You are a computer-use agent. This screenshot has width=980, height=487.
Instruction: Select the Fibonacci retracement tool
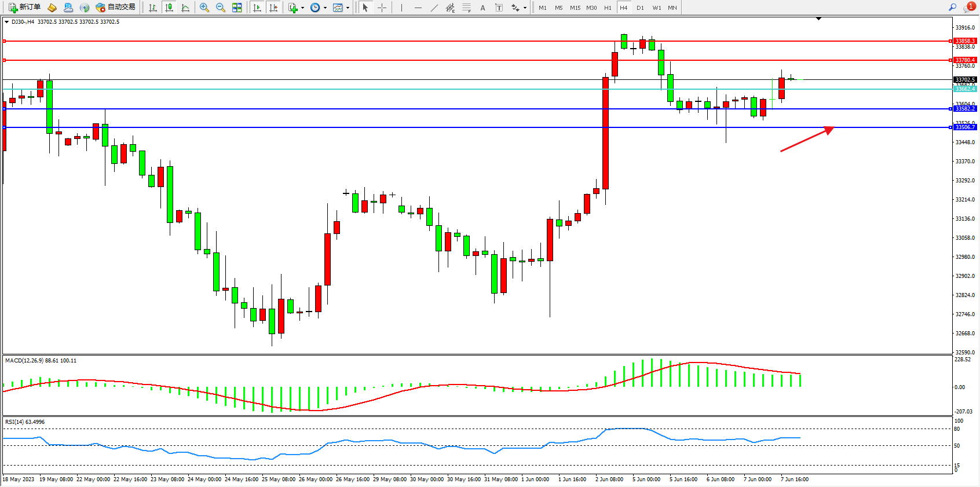pos(467,8)
